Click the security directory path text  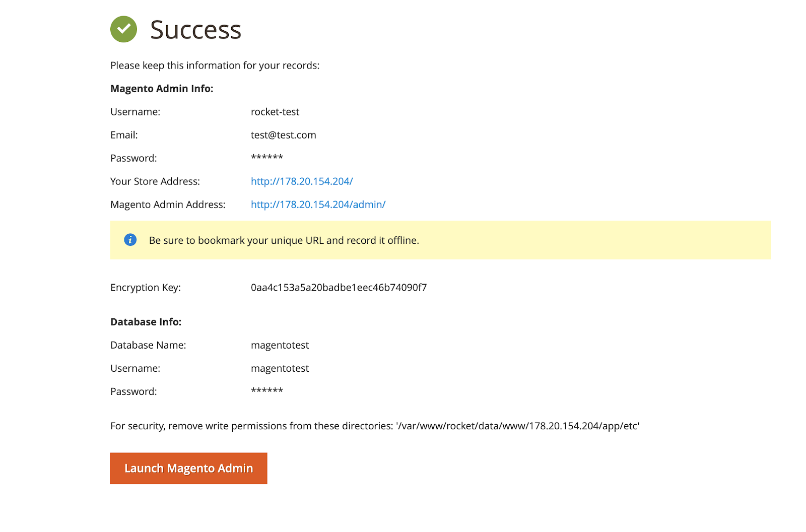[x=518, y=426]
